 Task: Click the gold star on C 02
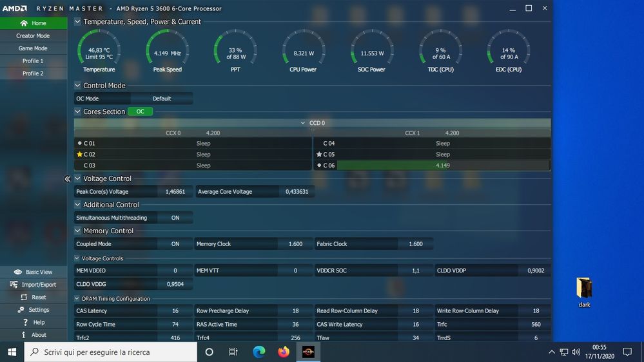[x=80, y=155]
